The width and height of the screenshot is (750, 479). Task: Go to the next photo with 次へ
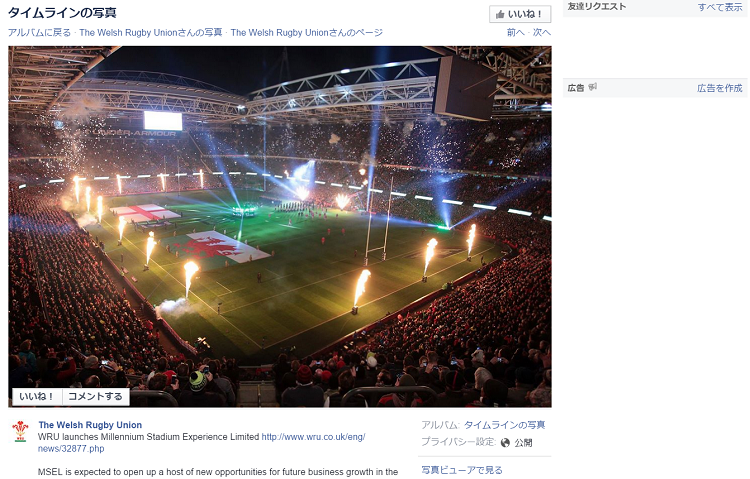542,33
